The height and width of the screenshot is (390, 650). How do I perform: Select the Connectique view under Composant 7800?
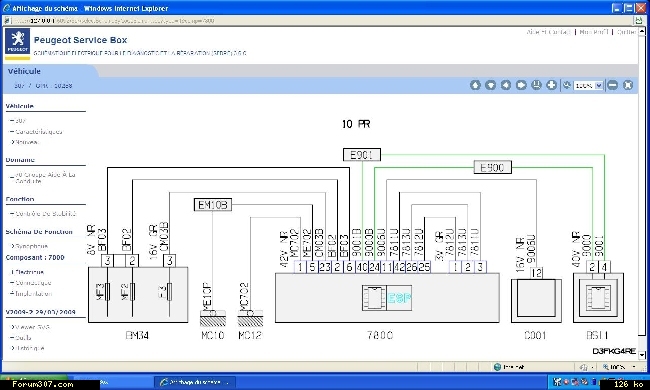pyautogui.click(x=33, y=283)
